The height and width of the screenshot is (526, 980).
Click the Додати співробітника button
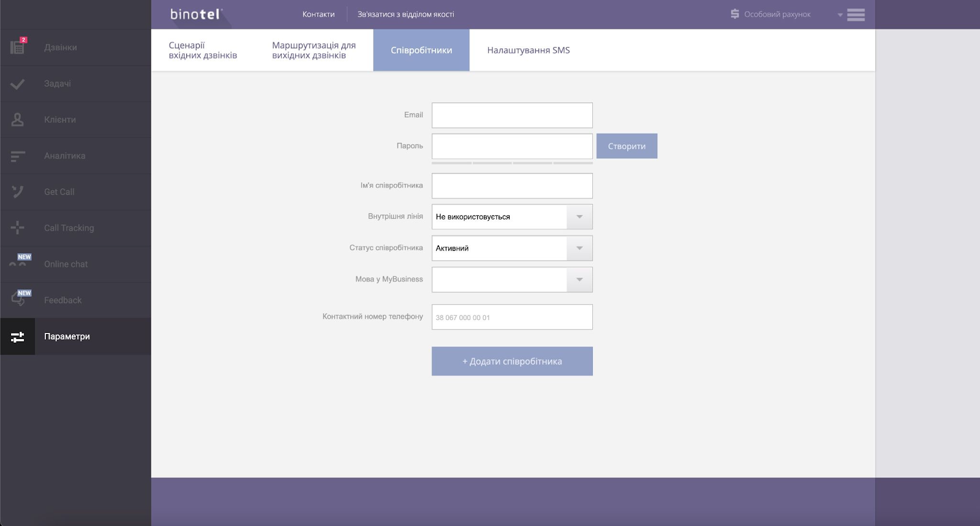coord(512,361)
